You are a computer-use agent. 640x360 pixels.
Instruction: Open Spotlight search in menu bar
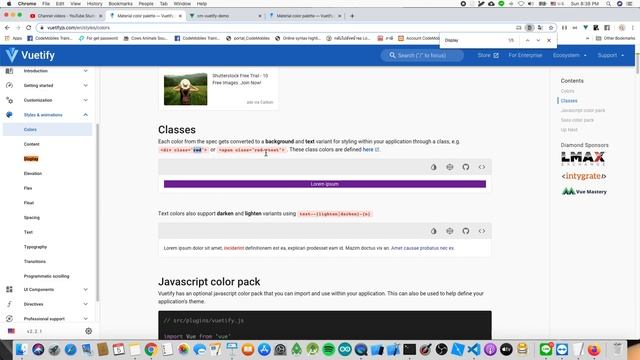[608, 4]
